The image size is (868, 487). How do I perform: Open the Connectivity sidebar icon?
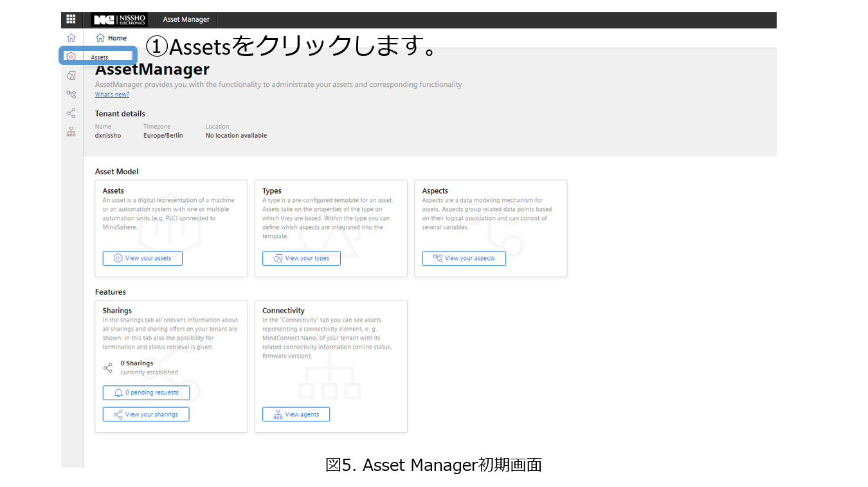pos(71,132)
